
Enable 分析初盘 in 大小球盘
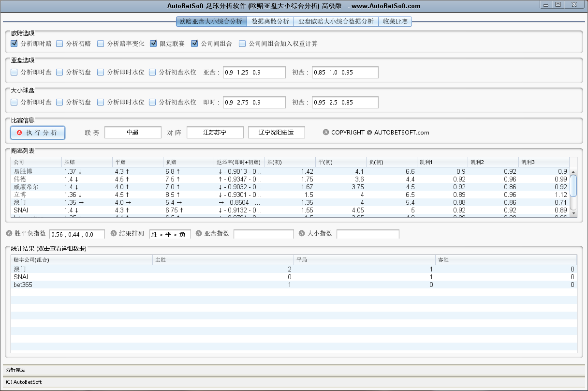pyautogui.click(x=59, y=102)
